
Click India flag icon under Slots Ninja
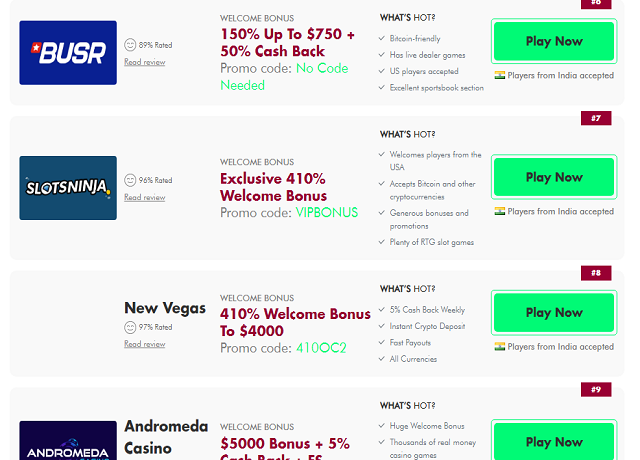(x=500, y=211)
